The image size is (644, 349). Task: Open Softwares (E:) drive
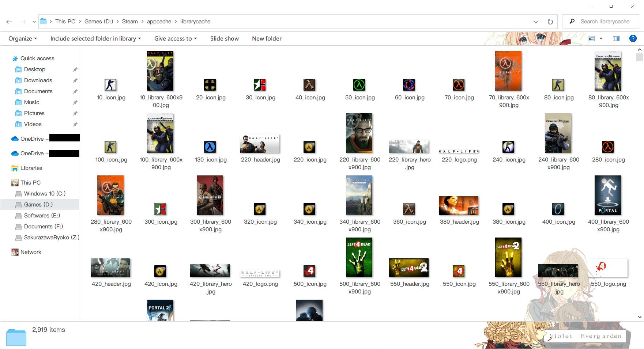click(x=42, y=216)
